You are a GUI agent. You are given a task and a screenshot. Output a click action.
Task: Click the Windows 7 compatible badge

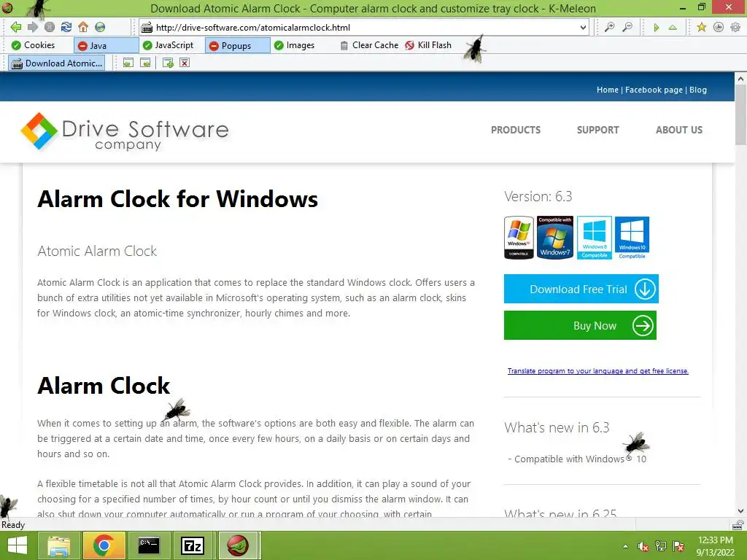555,237
